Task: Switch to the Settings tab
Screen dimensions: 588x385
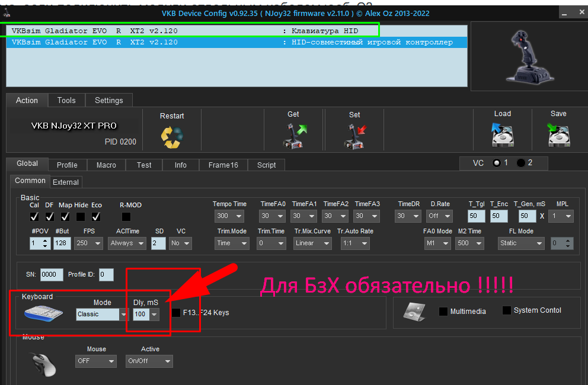Action: click(108, 101)
